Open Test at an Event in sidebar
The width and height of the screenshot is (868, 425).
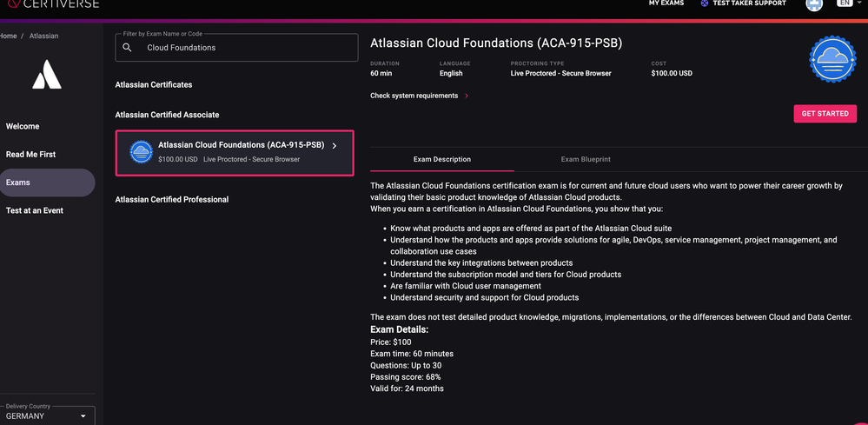pyautogui.click(x=35, y=210)
